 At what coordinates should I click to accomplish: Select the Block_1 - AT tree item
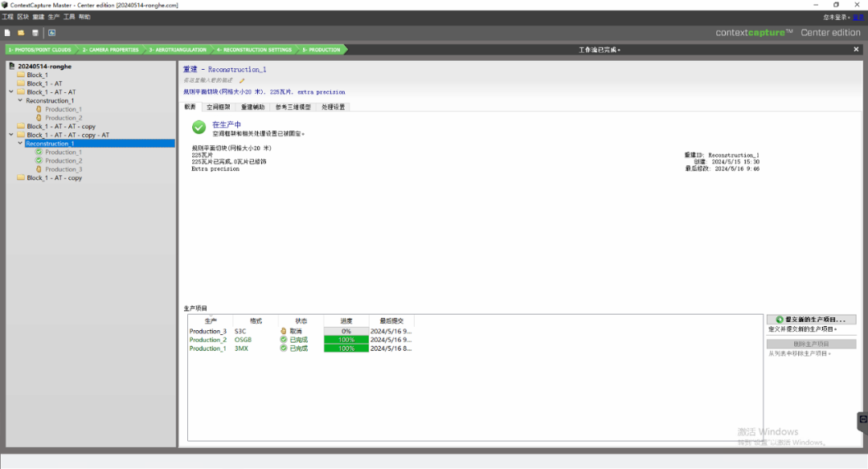pos(44,84)
